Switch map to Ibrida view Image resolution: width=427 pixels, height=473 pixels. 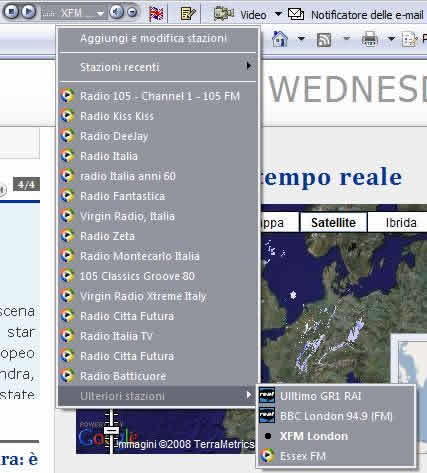click(x=401, y=222)
